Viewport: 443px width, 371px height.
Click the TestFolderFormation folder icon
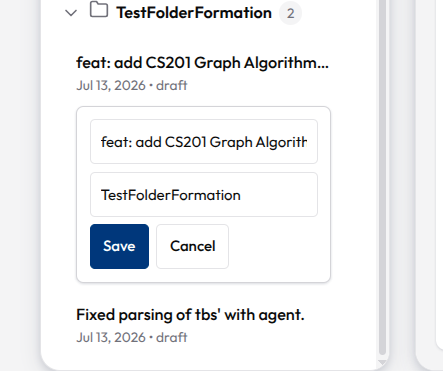coord(99,10)
